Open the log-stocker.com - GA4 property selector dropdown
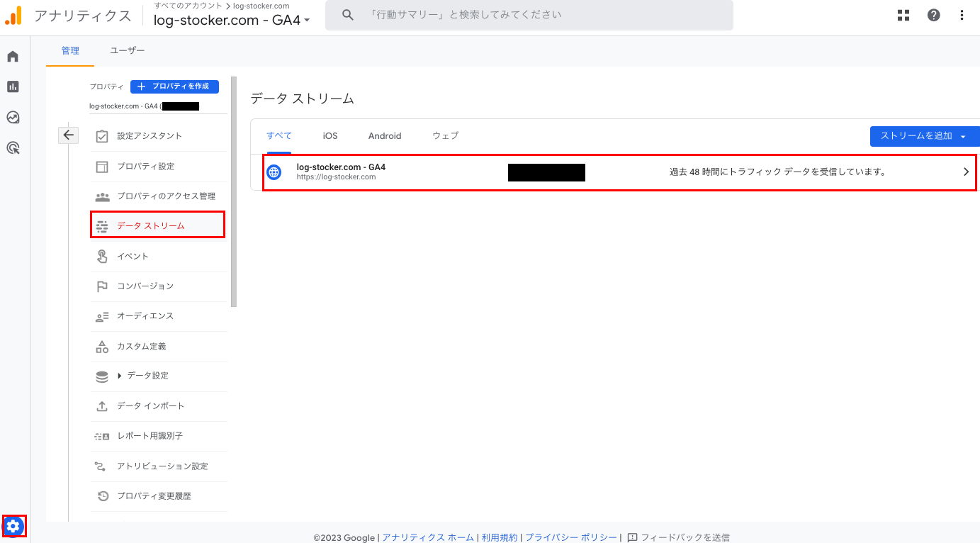Image resolution: width=980 pixels, height=543 pixels. click(232, 20)
